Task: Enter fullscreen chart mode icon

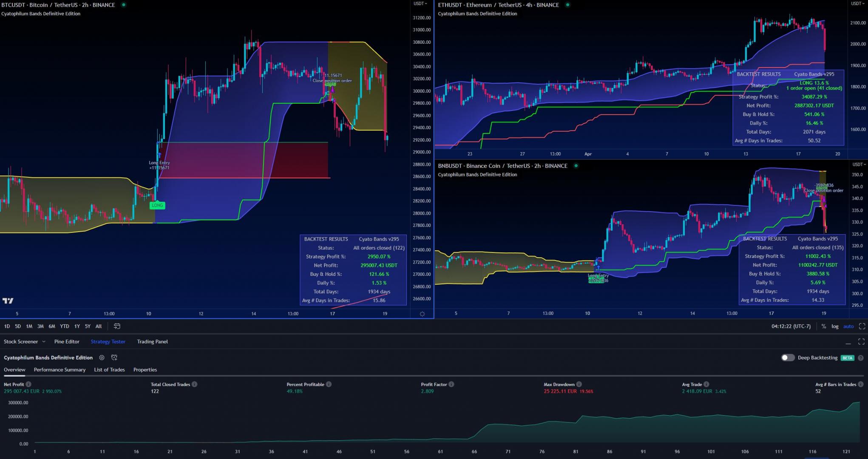Action: [862, 326]
